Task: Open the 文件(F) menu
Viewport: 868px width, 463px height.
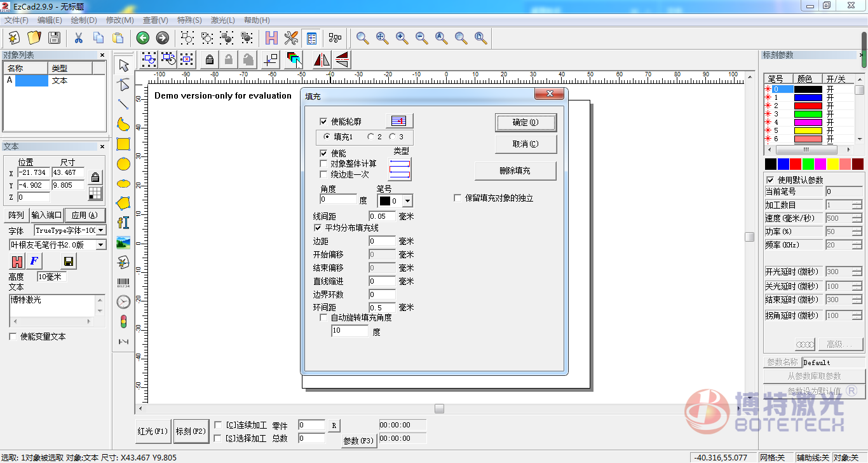Action: coord(17,20)
